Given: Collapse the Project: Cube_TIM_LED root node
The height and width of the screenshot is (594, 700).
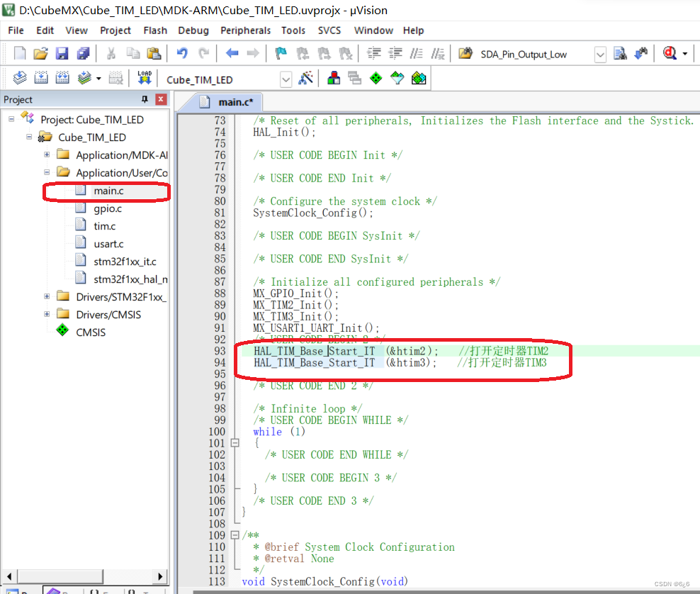Looking at the screenshot, I should [x=11, y=119].
